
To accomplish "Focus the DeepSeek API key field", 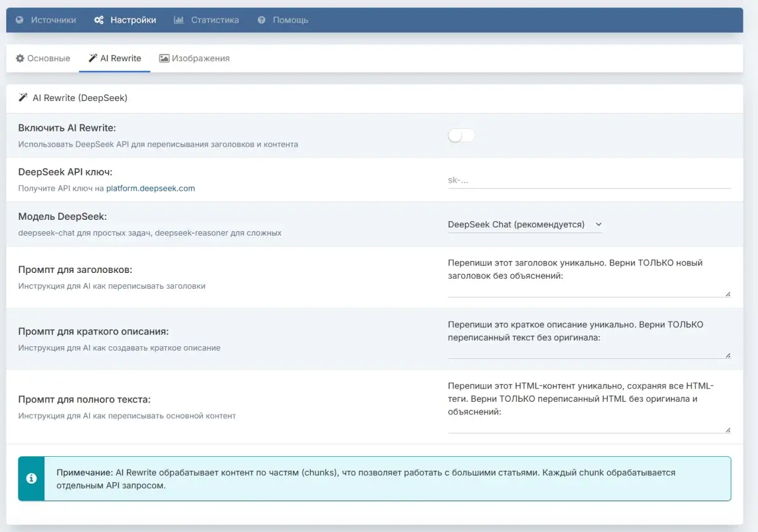I will point(589,180).
